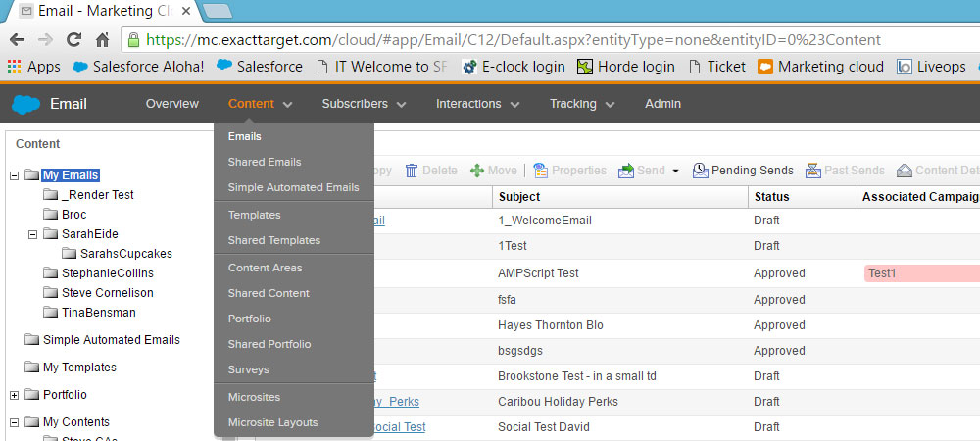980x441 pixels.
Task: Click the Delete trash can icon
Action: click(412, 170)
